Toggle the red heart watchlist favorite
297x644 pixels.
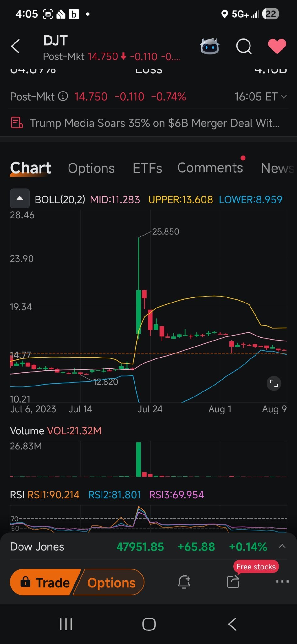click(x=277, y=46)
